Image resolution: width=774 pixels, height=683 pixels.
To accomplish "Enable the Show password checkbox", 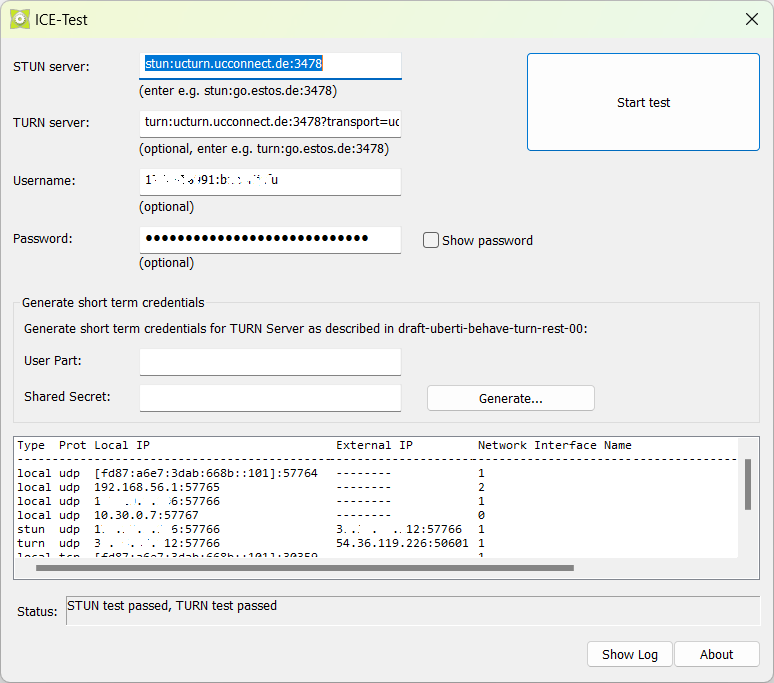I will pos(431,240).
